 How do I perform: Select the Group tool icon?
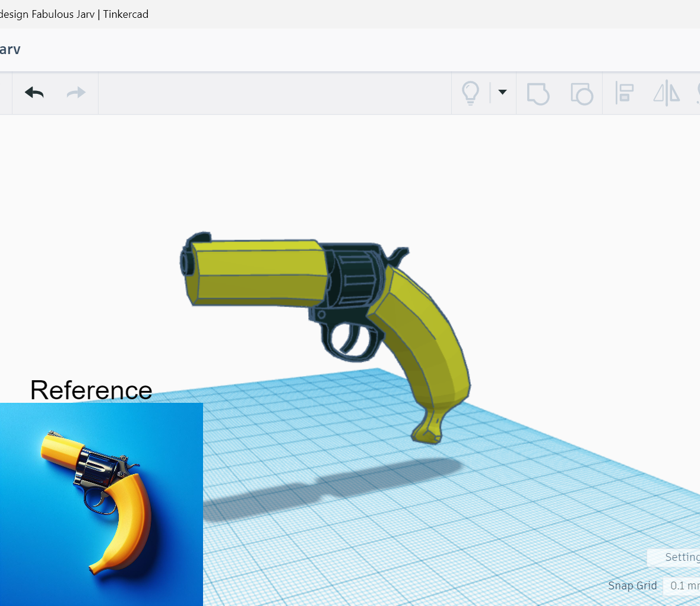tap(538, 93)
